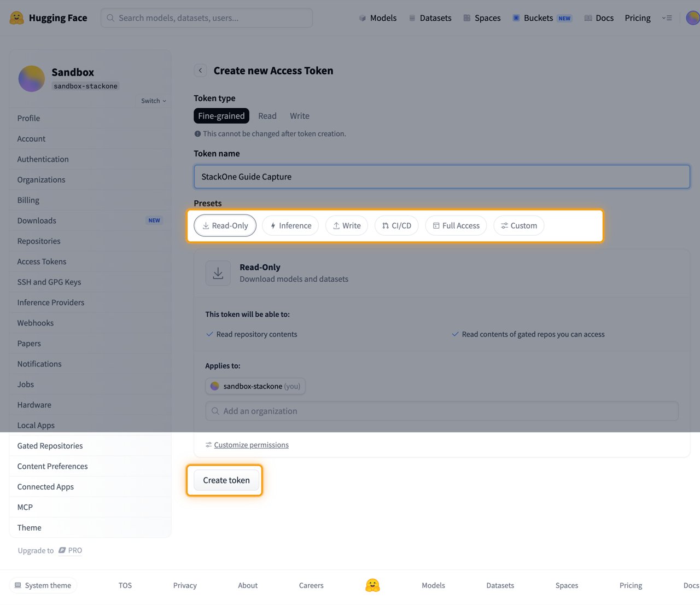700x605 pixels.
Task: Go to Gated Repositories settings
Action: click(90, 446)
